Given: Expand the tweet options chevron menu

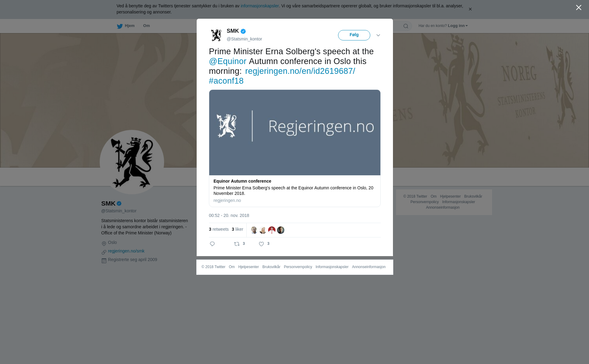Looking at the screenshot, I should (x=378, y=35).
